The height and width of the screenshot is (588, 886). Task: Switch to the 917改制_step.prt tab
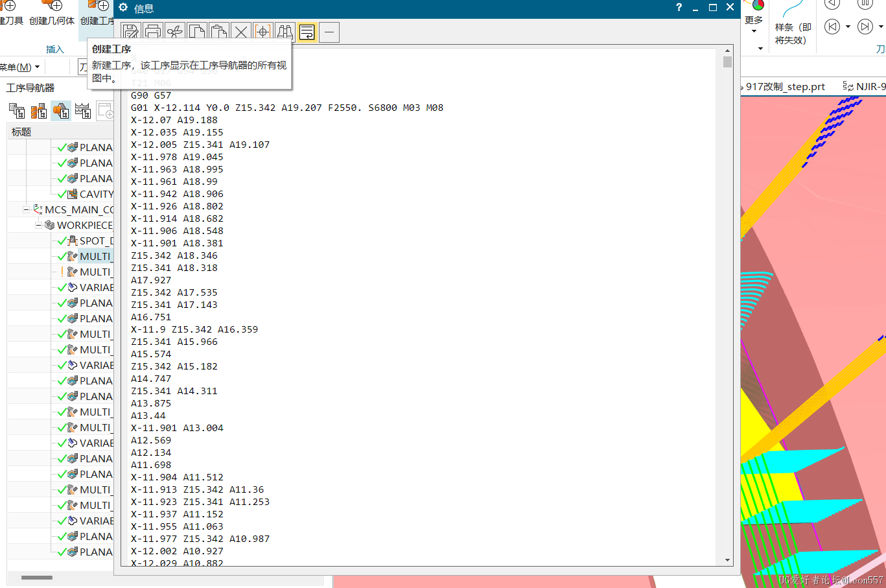click(x=785, y=86)
